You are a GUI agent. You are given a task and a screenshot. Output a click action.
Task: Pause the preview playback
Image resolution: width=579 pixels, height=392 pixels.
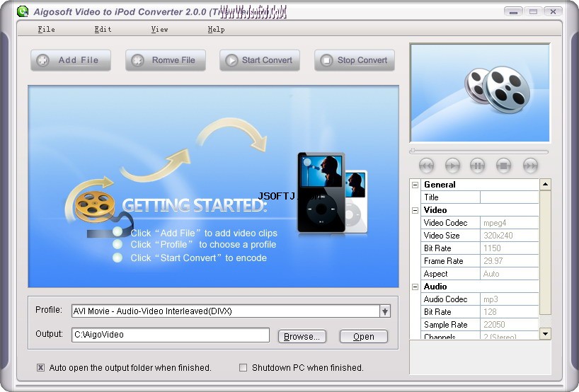point(478,166)
